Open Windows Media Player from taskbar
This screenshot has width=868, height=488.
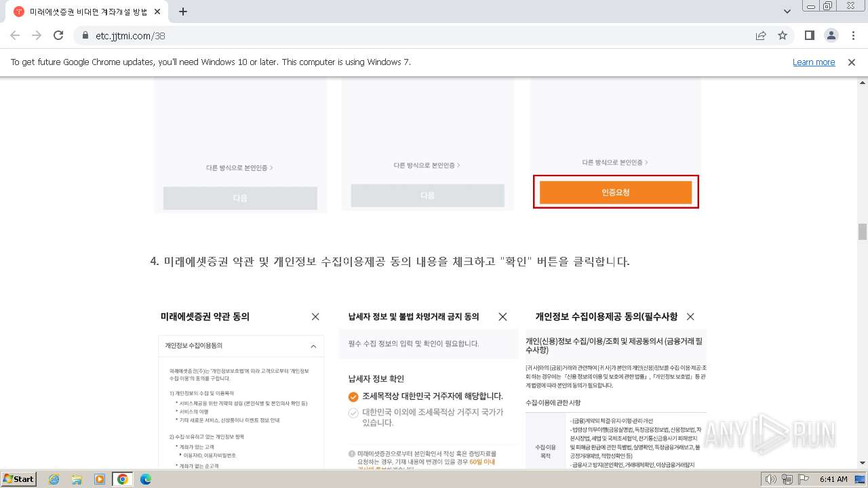(100, 479)
